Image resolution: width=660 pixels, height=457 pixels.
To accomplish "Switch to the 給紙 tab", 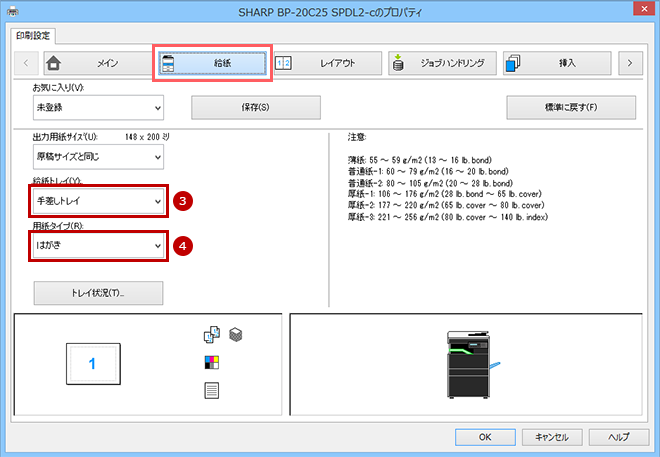I will tap(213, 63).
